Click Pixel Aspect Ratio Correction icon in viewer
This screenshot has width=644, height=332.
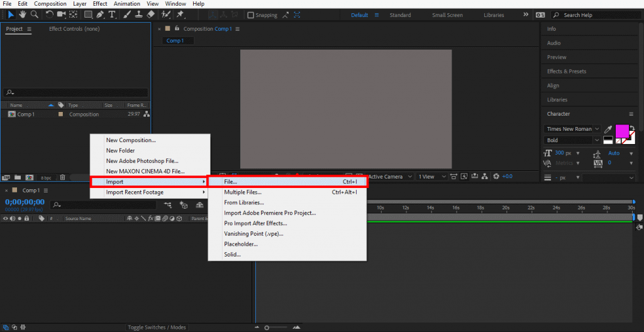click(454, 177)
